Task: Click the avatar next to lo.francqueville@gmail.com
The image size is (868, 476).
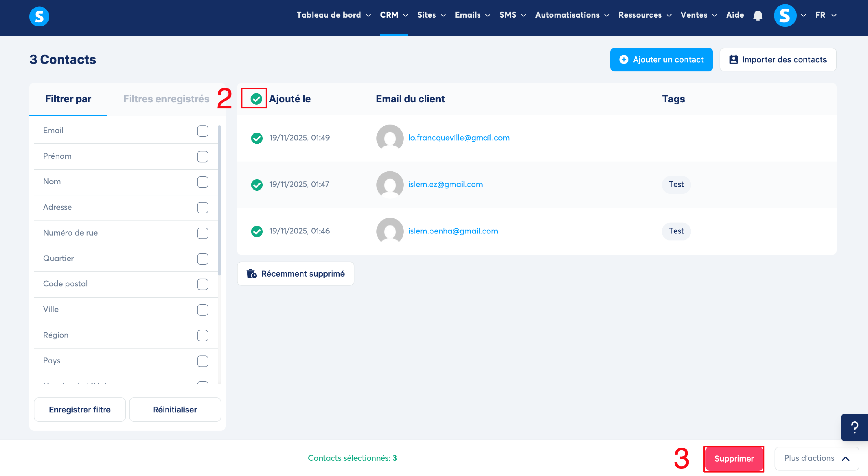Action: click(x=389, y=138)
